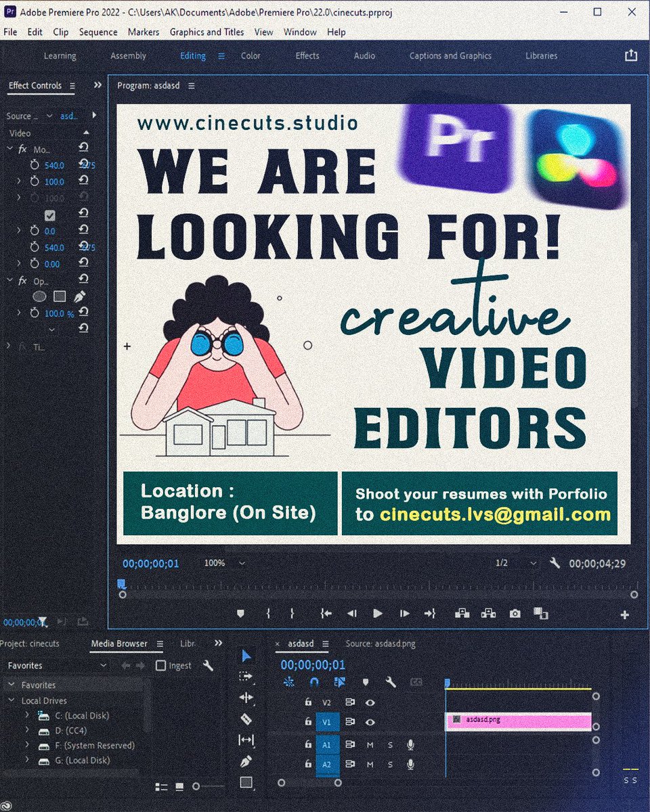650x812 pixels.
Task: Select the Ripple Edit tool
Action: coord(246,698)
